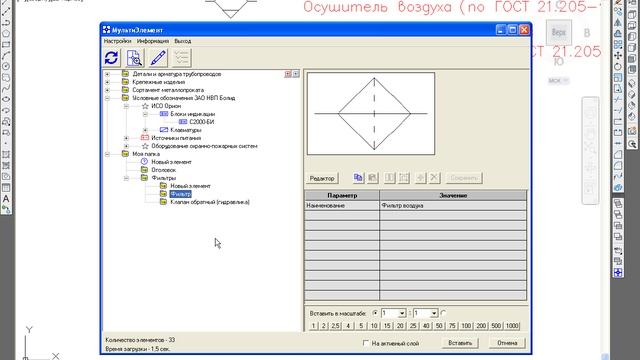The image size is (640, 360).
Task: Expand the Крепежные изделия node
Action: coord(107,82)
